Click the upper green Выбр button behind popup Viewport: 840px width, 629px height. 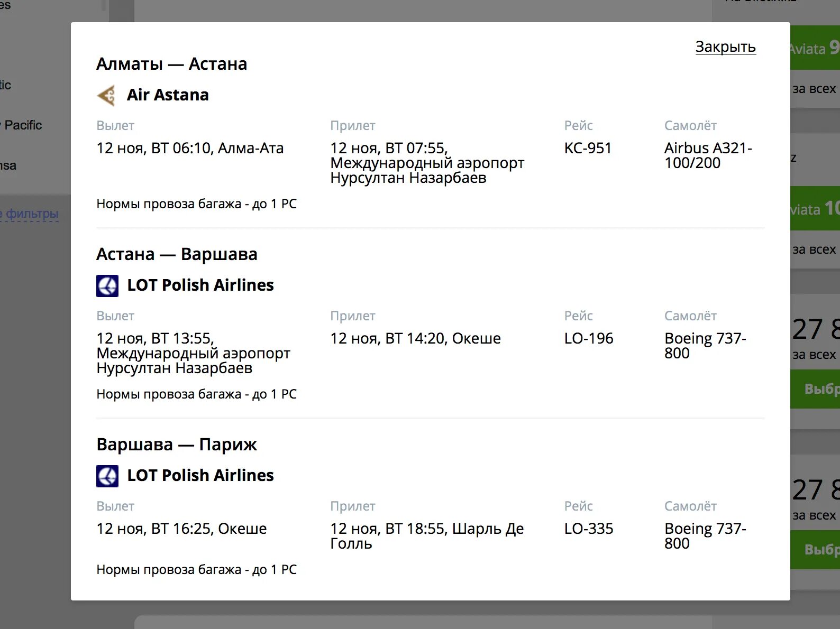coord(815,389)
